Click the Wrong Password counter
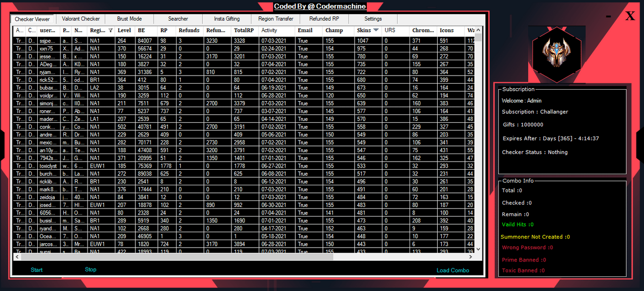 pyautogui.click(x=527, y=248)
